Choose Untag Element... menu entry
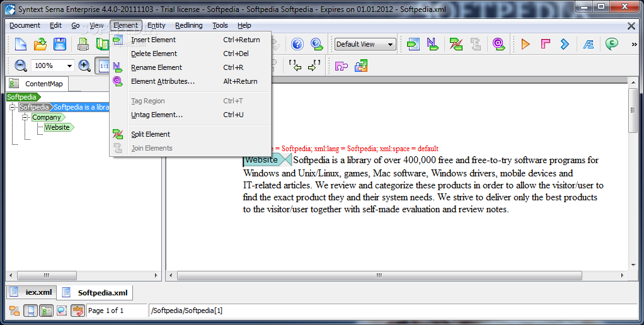This screenshot has height=325, width=644. pos(190,115)
